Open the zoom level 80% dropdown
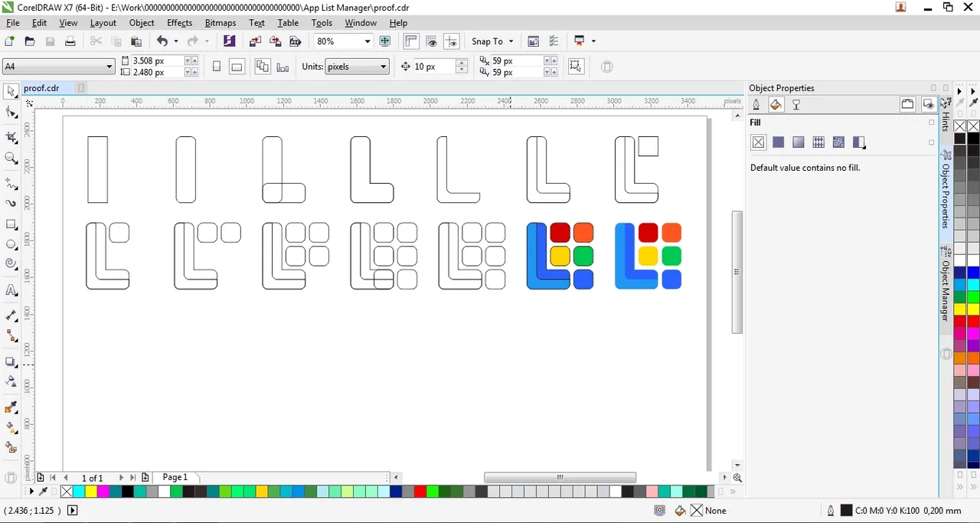This screenshot has width=980, height=523. click(x=367, y=41)
